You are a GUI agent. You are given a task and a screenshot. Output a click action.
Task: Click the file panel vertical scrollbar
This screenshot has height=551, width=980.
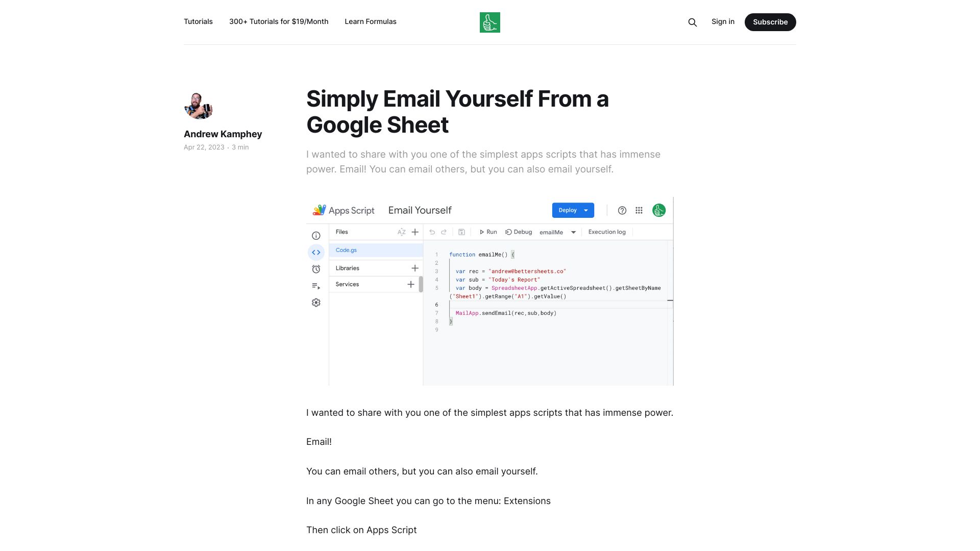click(x=421, y=284)
